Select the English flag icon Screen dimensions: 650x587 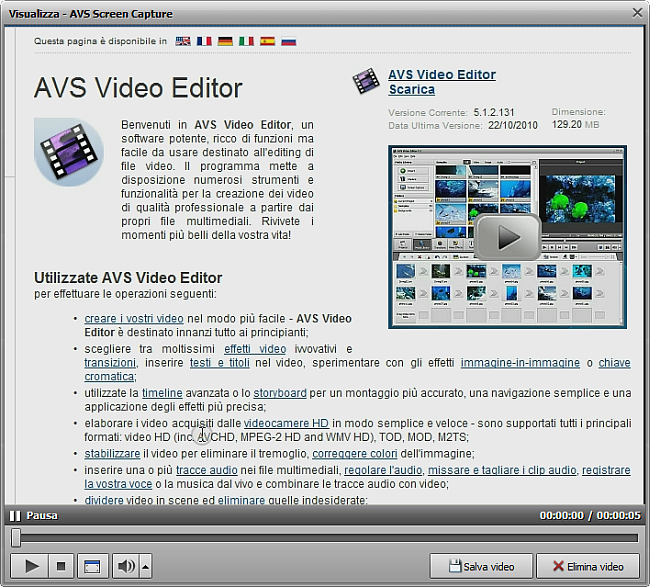(x=183, y=41)
